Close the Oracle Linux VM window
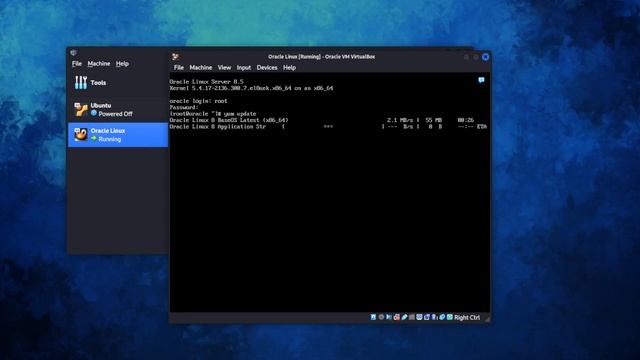Viewport: 640px width, 360px height. point(485,57)
